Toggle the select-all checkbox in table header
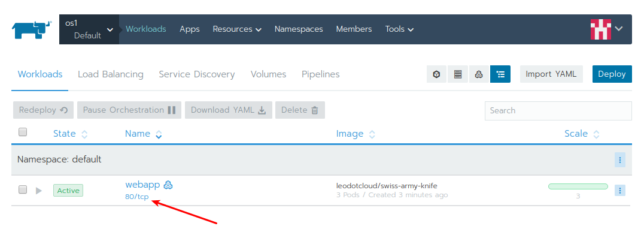644x232 pixels. click(x=23, y=132)
